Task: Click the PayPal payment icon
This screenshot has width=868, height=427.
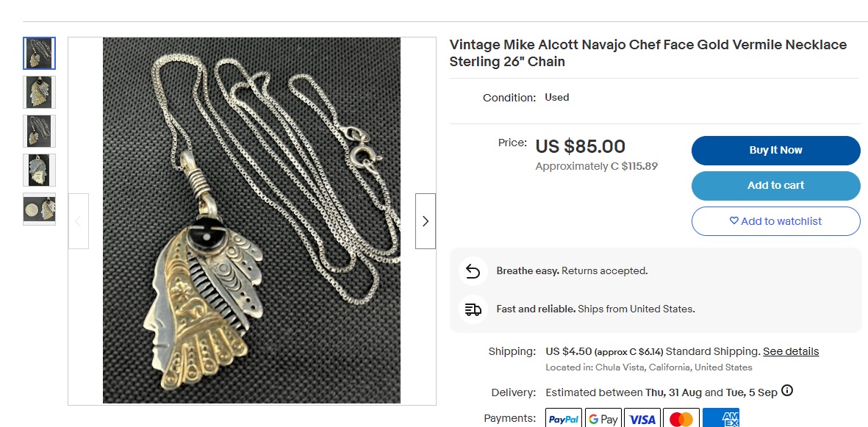Action: [564, 419]
